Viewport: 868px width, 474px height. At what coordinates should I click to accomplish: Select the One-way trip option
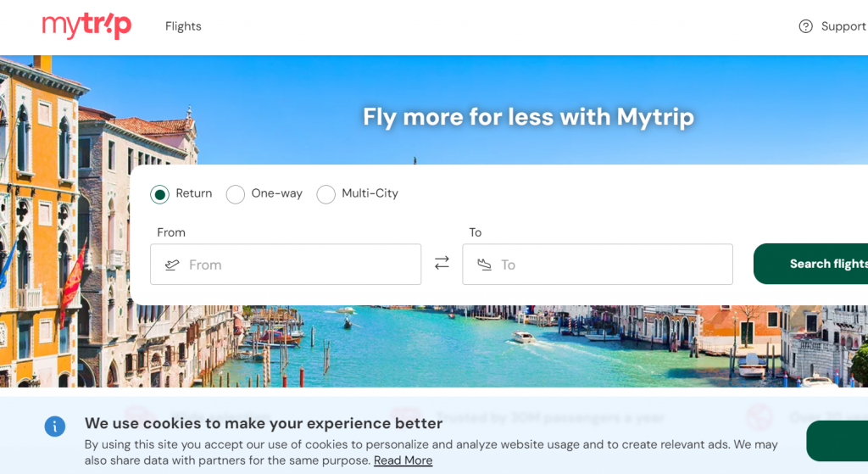pos(236,194)
